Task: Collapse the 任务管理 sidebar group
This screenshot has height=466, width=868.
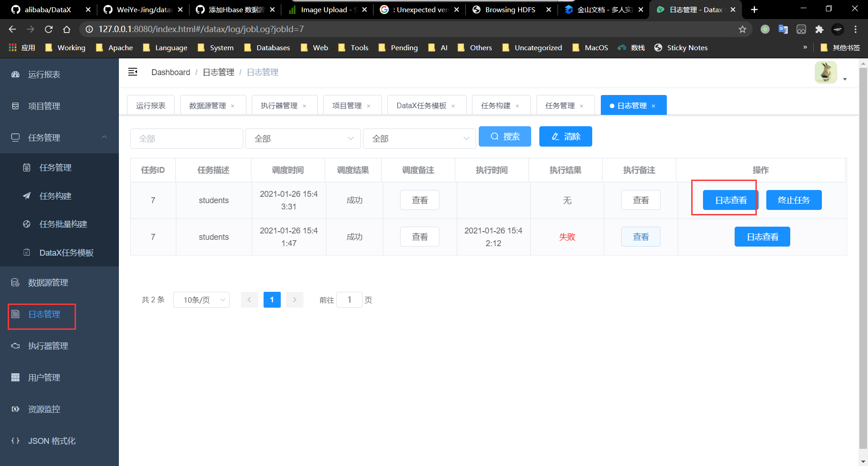Action: pos(104,137)
